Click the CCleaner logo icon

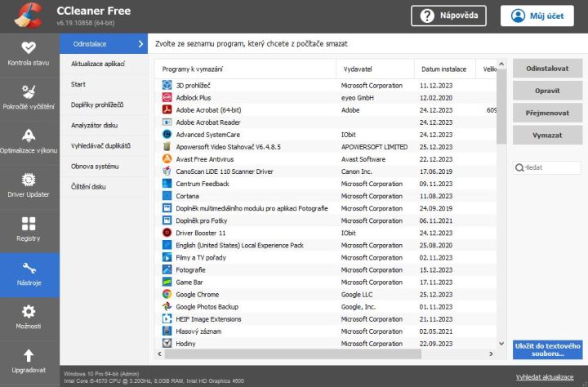tap(29, 16)
